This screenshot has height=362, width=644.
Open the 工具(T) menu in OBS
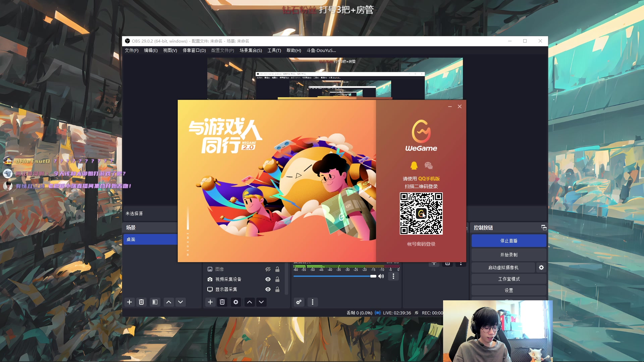coord(274,50)
